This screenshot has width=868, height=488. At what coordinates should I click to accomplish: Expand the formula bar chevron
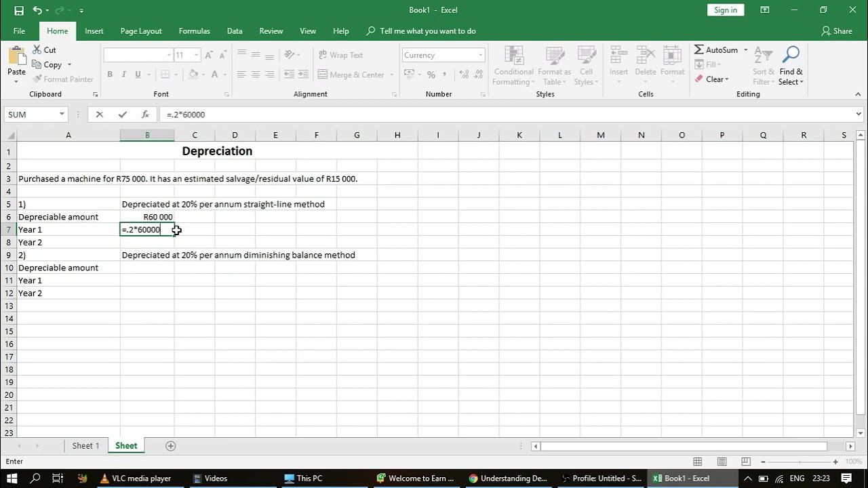tap(859, 115)
